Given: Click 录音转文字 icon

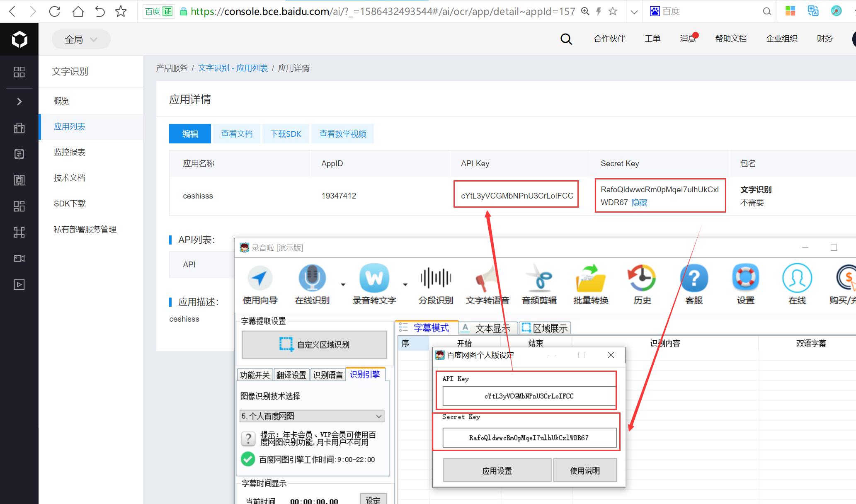Looking at the screenshot, I should (374, 278).
